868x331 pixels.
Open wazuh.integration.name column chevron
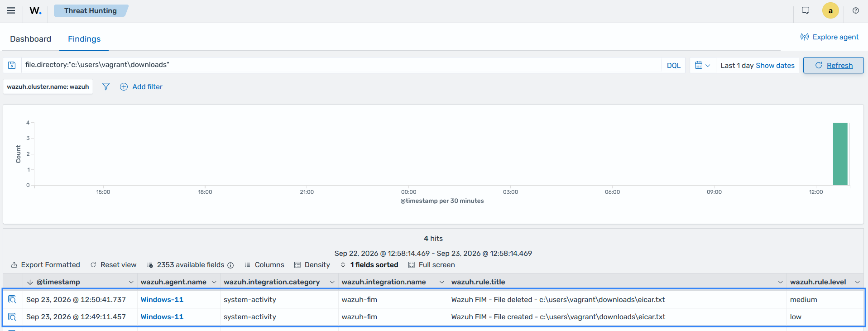tap(442, 282)
